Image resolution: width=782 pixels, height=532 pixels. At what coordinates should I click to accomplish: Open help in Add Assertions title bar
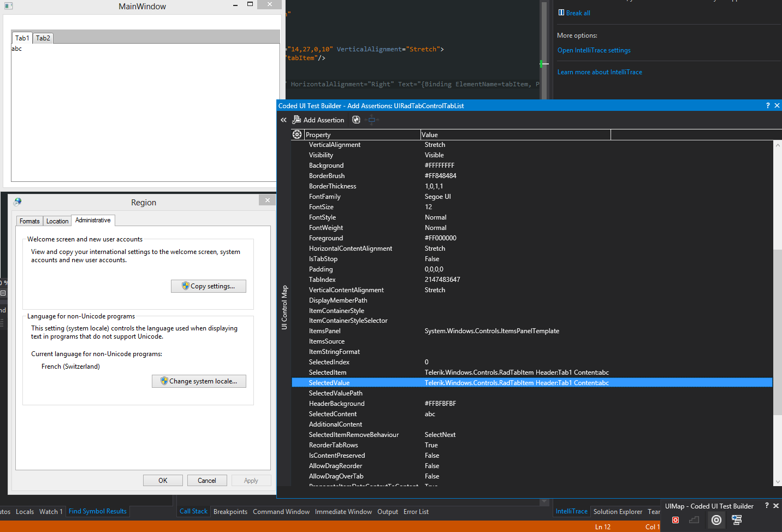coord(768,105)
